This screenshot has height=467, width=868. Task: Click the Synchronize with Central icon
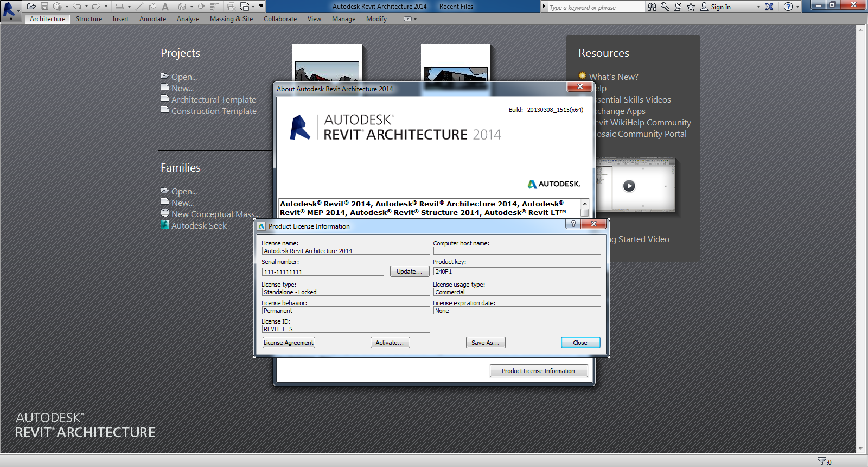(58, 7)
